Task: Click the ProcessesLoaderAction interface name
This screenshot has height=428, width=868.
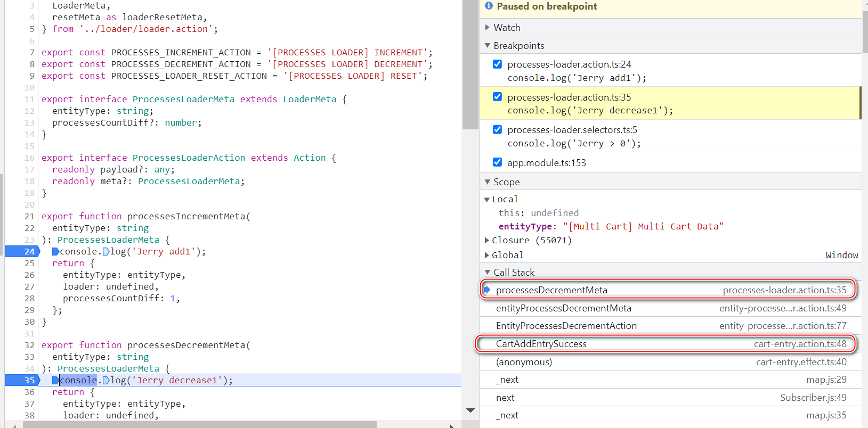Action: (x=189, y=158)
